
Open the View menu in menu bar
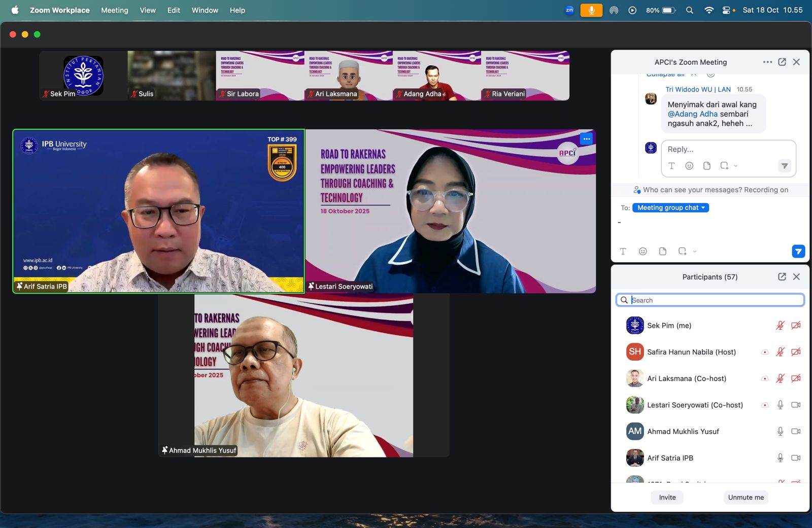point(148,10)
